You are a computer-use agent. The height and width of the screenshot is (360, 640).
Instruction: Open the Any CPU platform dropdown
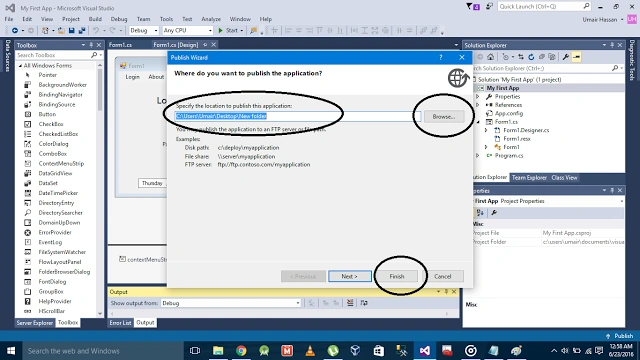pos(187,31)
